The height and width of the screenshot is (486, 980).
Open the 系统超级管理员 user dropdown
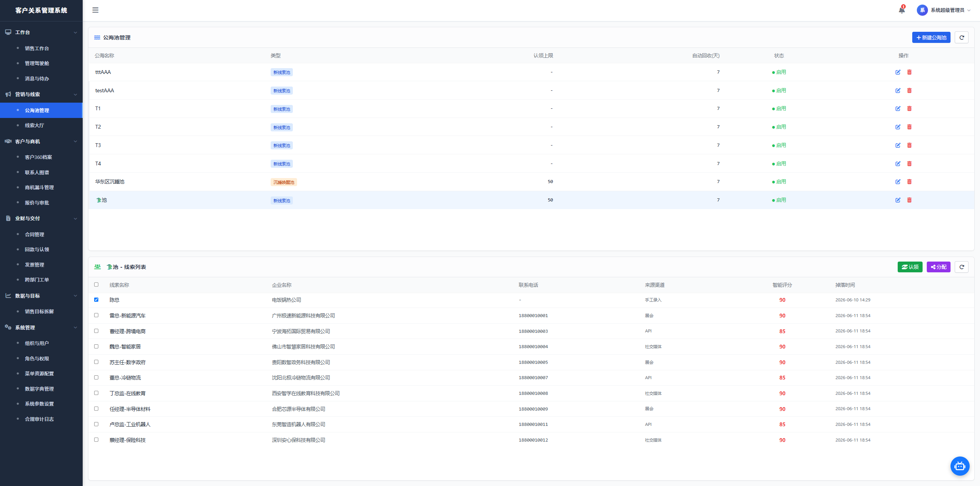coord(944,10)
